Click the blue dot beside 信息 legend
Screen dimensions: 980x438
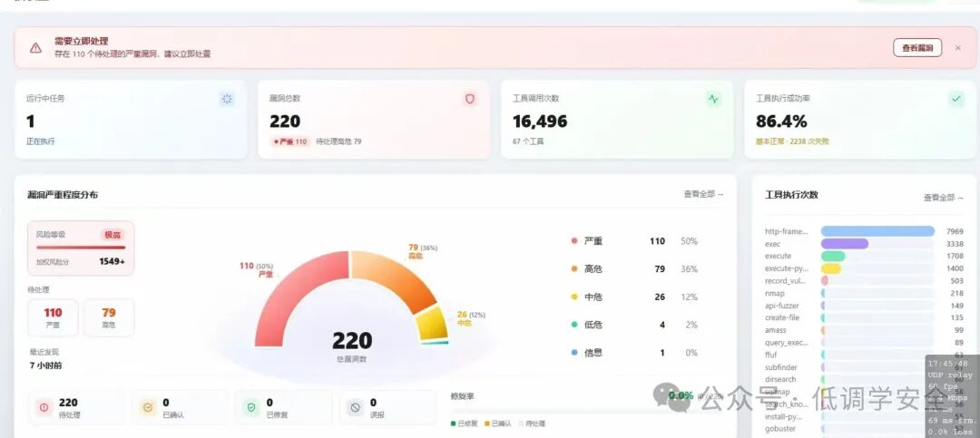[x=574, y=353]
